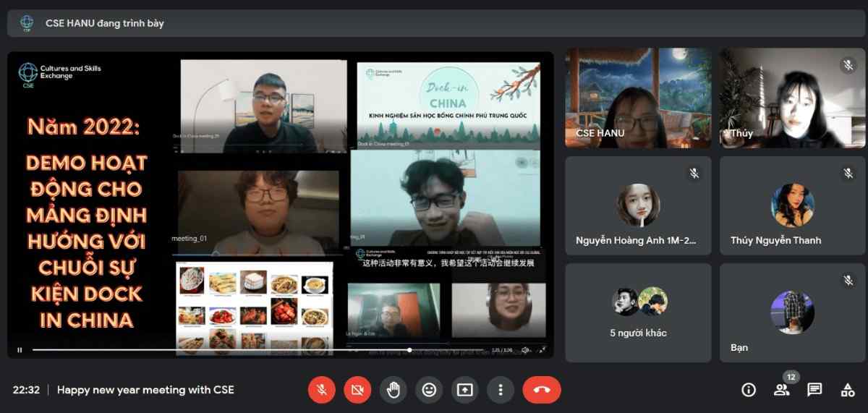Click the CSE logo in the presenting banner
This screenshot has width=868, height=413.
(27, 23)
